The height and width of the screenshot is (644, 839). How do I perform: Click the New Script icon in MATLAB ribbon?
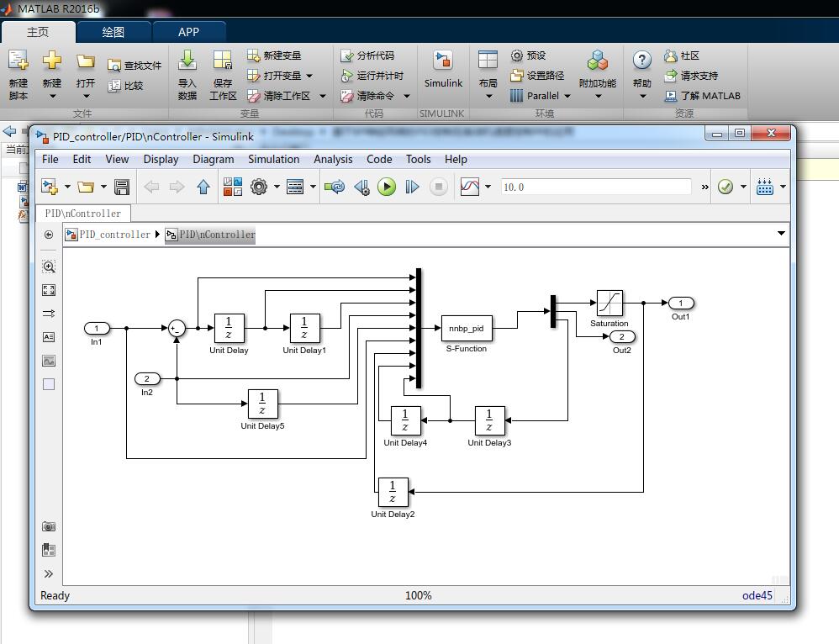pos(18,61)
